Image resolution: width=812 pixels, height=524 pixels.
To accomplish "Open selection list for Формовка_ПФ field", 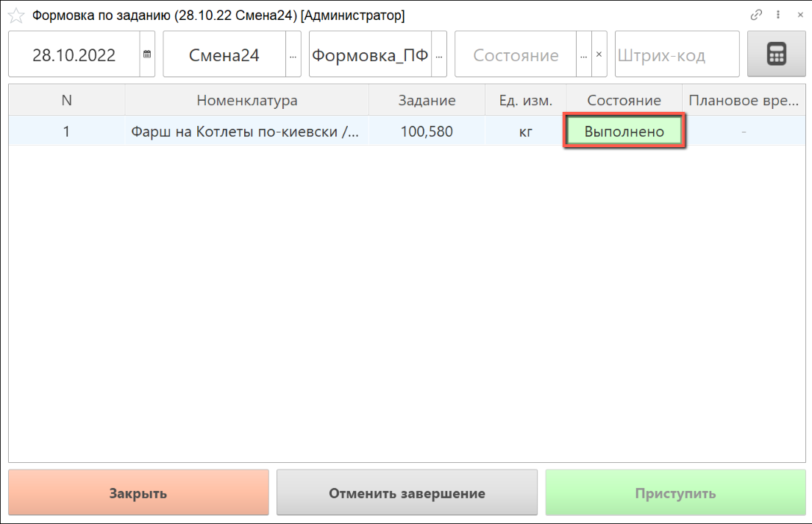I will [439, 54].
